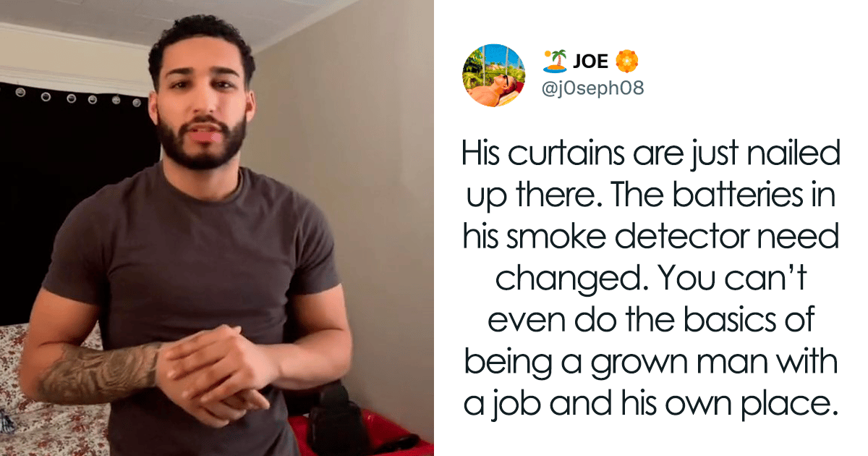Click the display name JOE
Screen dimensions: 868x456
pos(590,62)
